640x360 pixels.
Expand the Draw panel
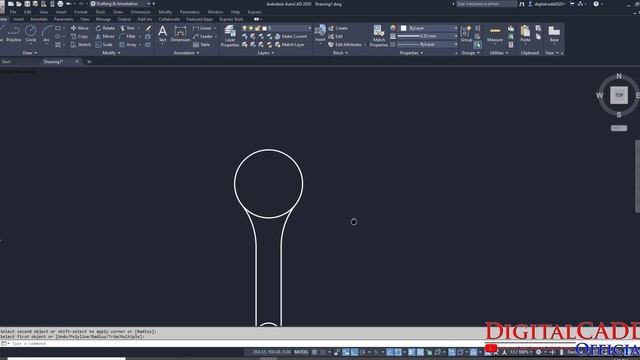29,53
